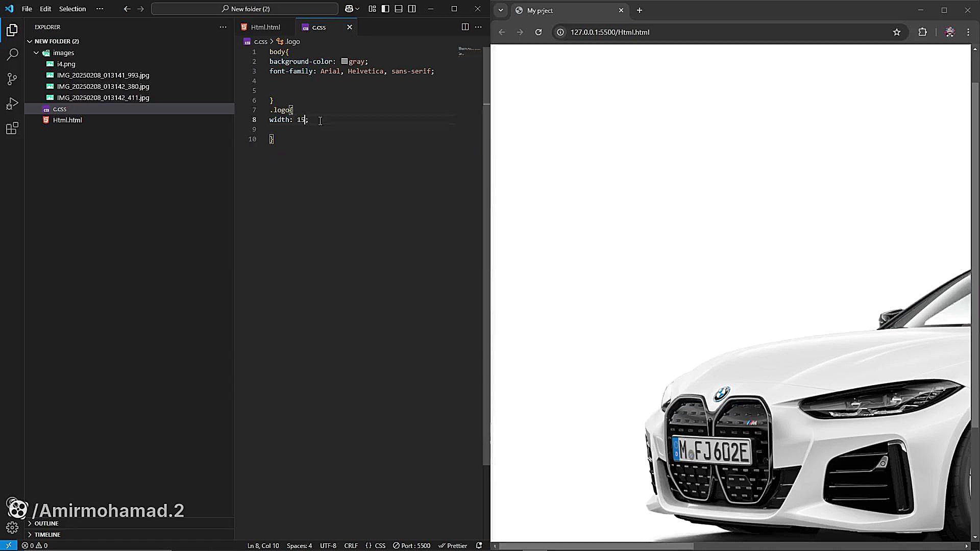
Task: Toggle the primary side bar visibility
Action: coord(385,9)
